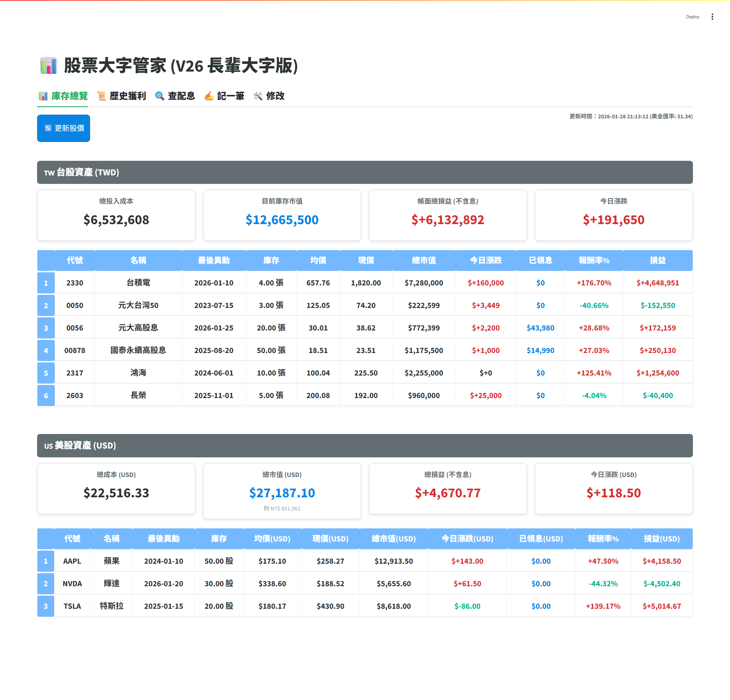Click the 目前庫存市值 metric card
Image resolution: width=730 pixels, height=700 pixels.
(x=282, y=215)
